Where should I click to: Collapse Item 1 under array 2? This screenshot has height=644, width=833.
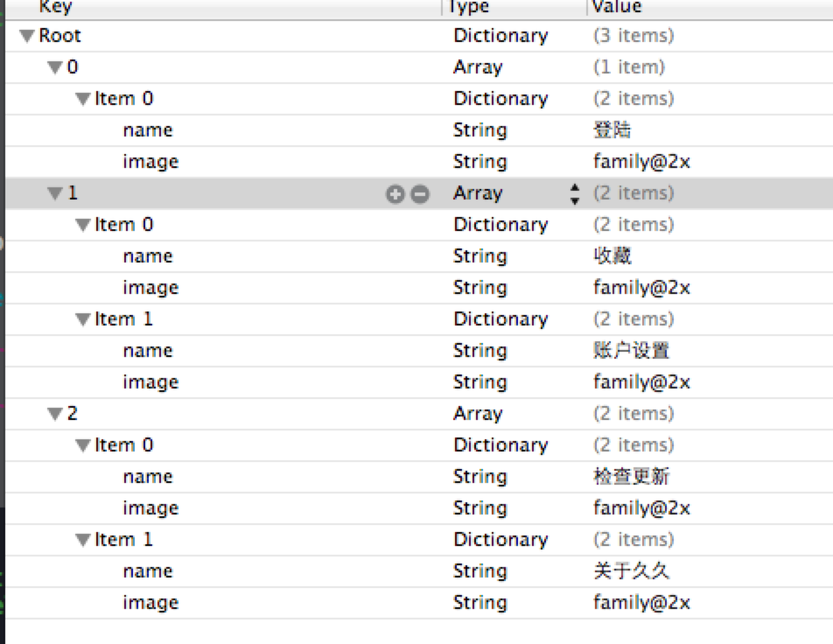pyautogui.click(x=82, y=540)
